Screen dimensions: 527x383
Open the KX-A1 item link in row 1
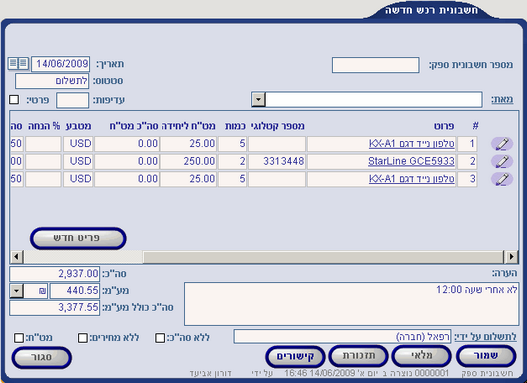[412, 144]
